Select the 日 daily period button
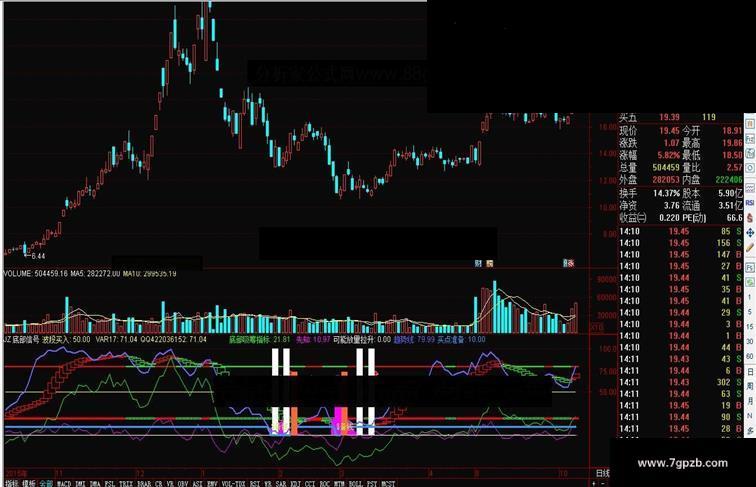Screen dimensions: 756x487 click(750, 372)
